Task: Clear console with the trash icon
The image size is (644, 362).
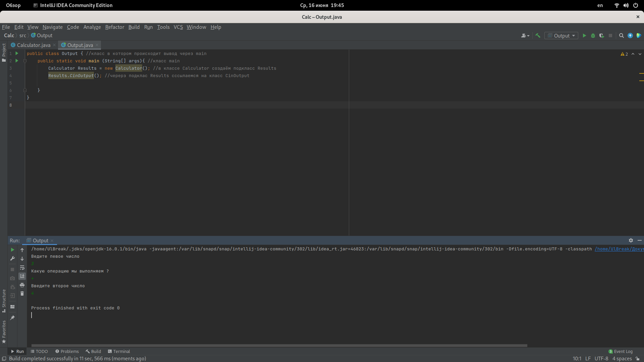Action: pyautogui.click(x=22, y=294)
